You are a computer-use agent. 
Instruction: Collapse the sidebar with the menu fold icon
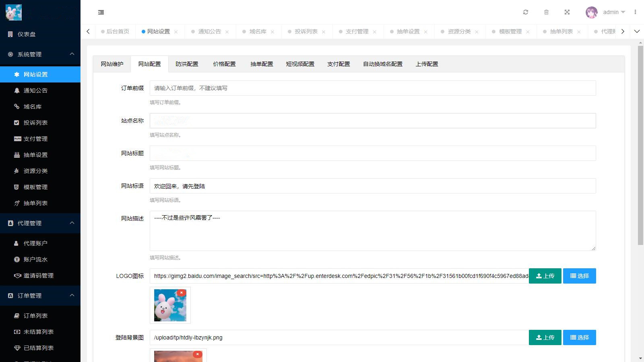pyautogui.click(x=101, y=12)
